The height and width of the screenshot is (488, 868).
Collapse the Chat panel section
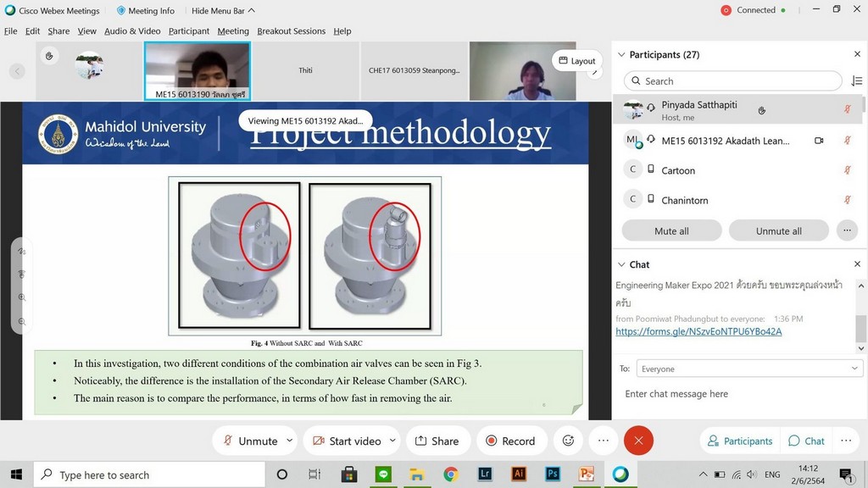point(621,264)
